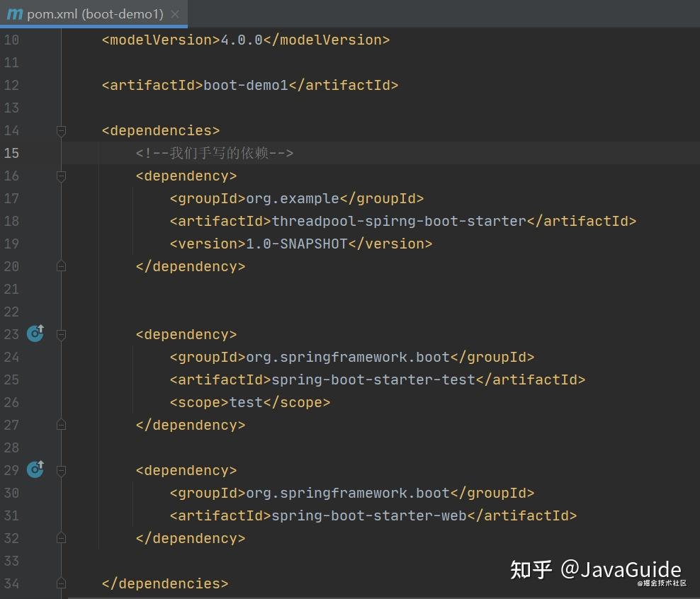Click the opening dependency tag on line 23
700x599 pixels.
point(186,334)
